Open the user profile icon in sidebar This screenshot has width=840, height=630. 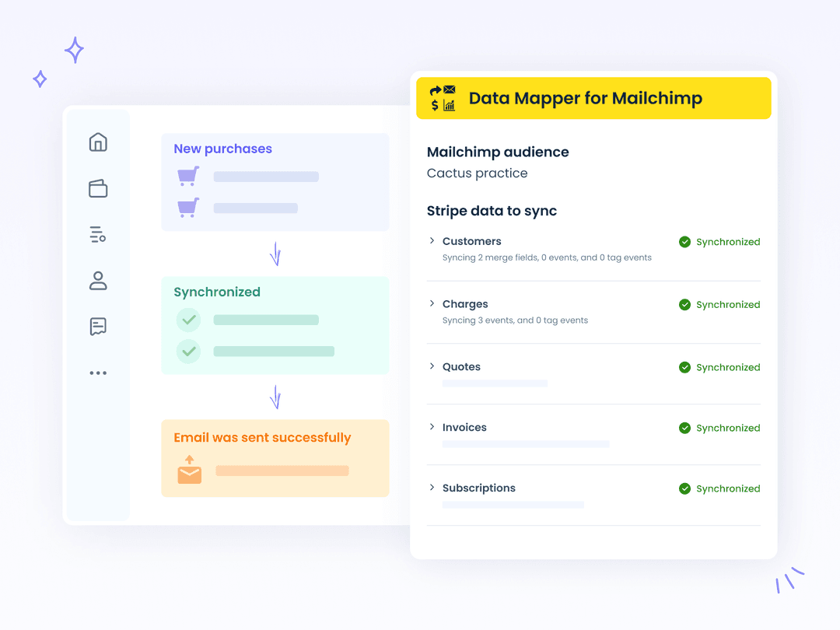(x=98, y=281)
